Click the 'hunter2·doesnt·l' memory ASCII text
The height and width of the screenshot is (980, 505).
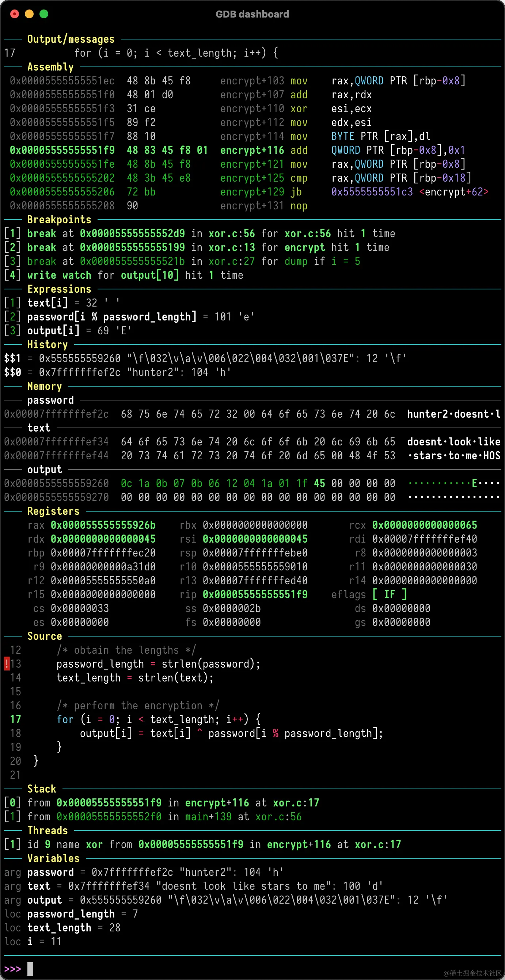(x=454, y=414)
